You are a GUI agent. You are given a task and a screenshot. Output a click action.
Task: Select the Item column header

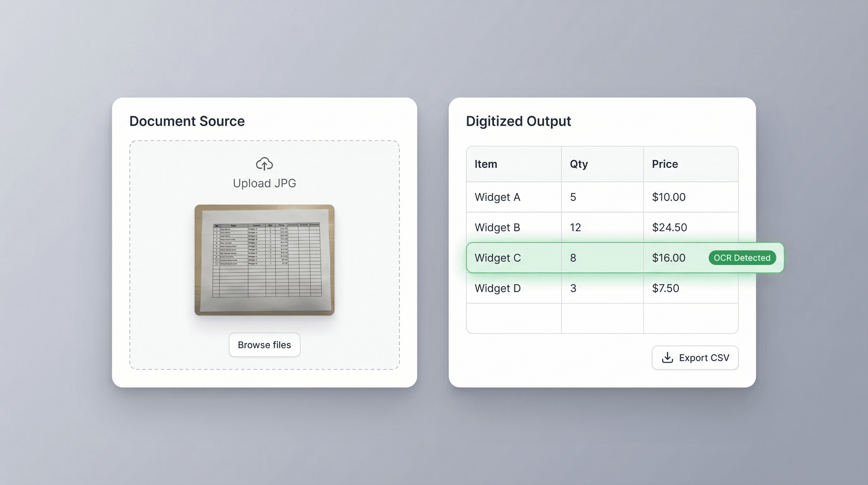tap(485, 164)
